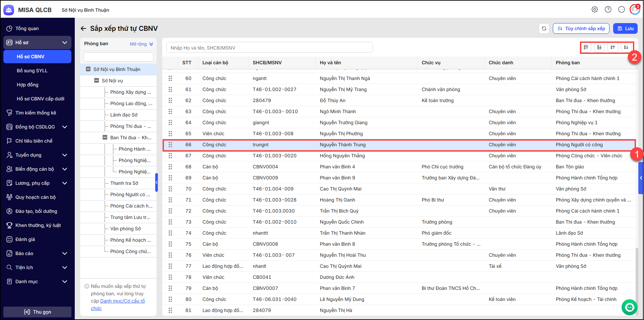Screen dimensions: 644x320
Task: Open the settings gear in header
Action: [x=595, y=9]
